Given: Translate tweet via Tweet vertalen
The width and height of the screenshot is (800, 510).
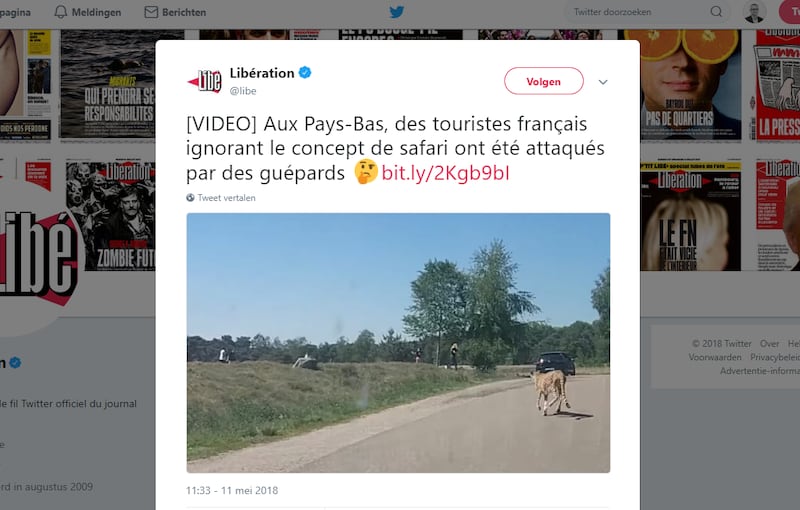Looking at the screenshot, I should coord(227,198).
